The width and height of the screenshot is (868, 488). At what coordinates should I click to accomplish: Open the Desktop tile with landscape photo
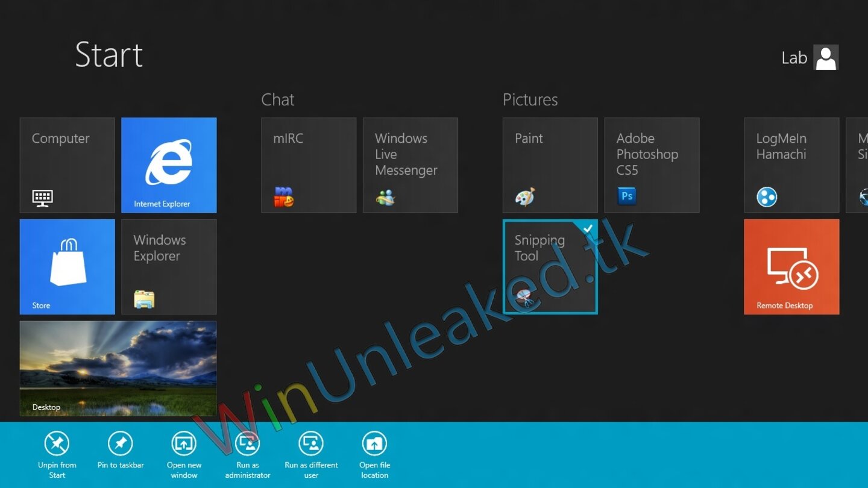tap(118, 368)
